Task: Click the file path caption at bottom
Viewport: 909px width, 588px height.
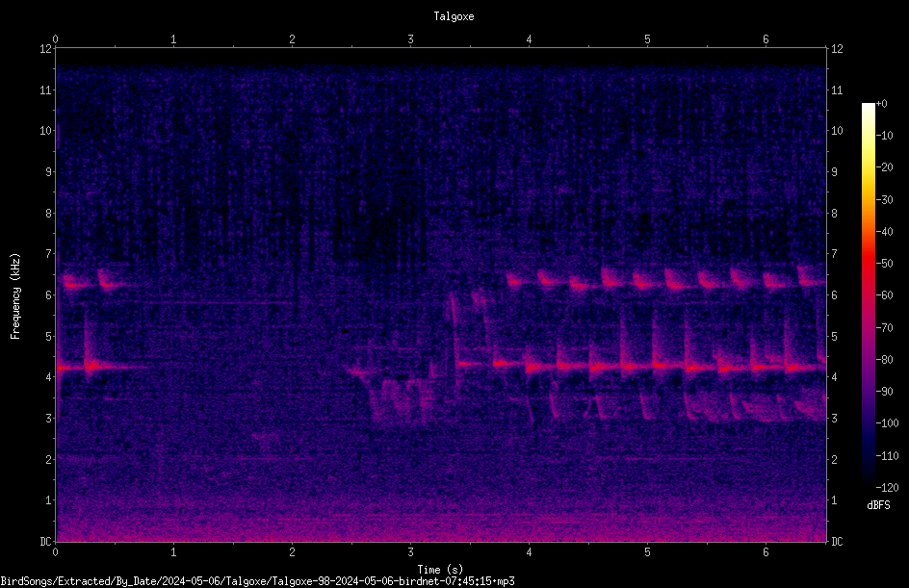Action: pos(257,581)
